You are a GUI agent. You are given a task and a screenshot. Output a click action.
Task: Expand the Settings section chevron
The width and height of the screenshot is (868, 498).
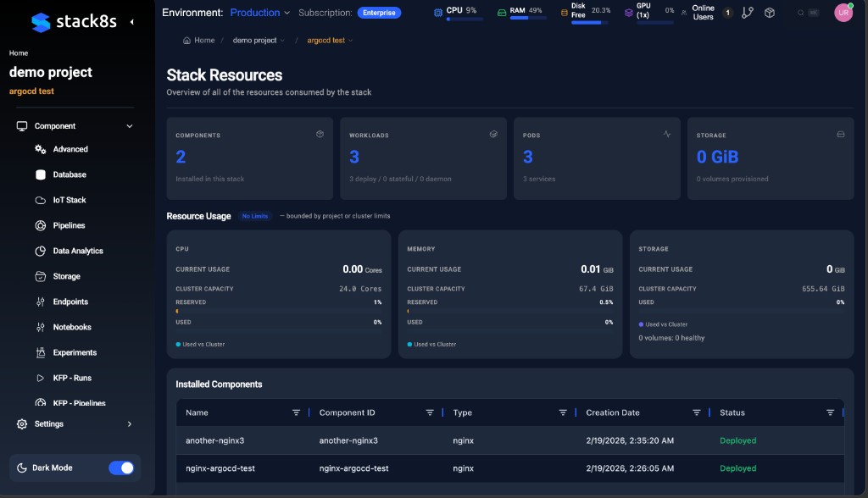tap(130, 423)
